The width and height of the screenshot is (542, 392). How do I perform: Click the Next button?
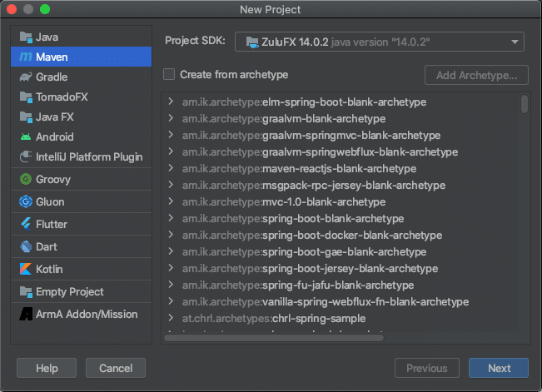coord(499,368)
